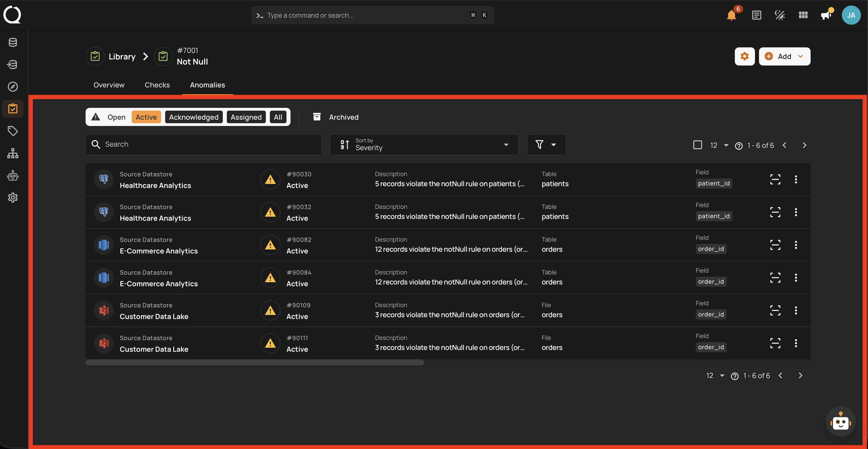
Task: Open Datastores in the sidebar
Action: tap(13, 43)
